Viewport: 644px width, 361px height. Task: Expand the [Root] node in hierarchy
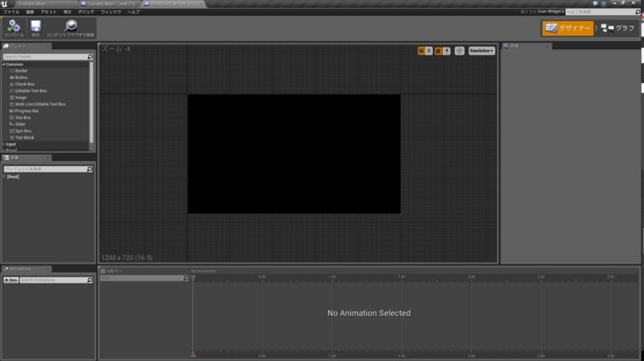coord(4,176)
